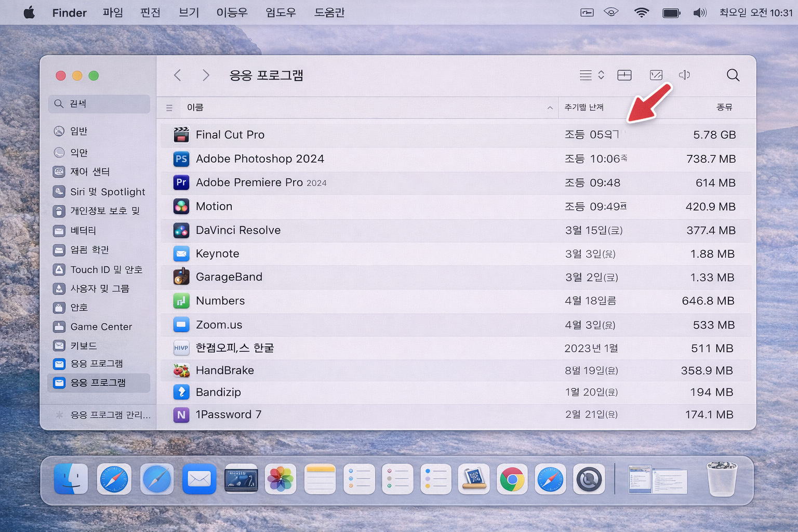Image resolution: width=798 pixels, height=532 pixels.
Task: Click the Motion app icon
Action: (x=181, y=206)
